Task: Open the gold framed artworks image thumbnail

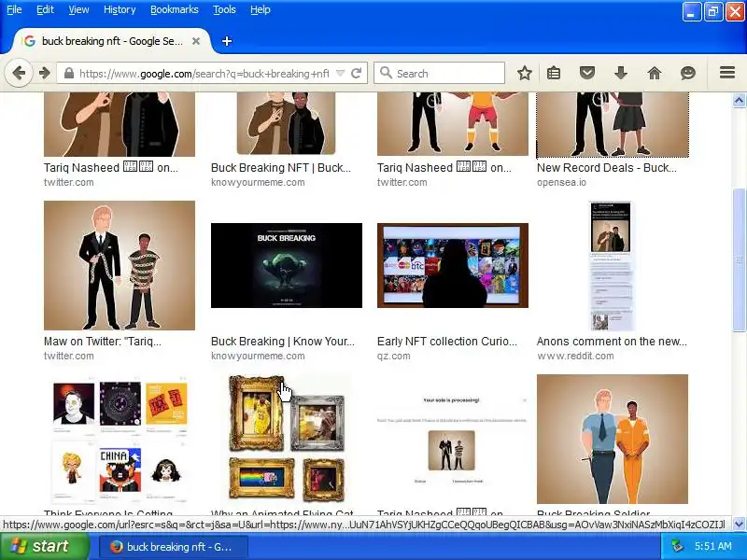Action: click(x=287, y=439)
